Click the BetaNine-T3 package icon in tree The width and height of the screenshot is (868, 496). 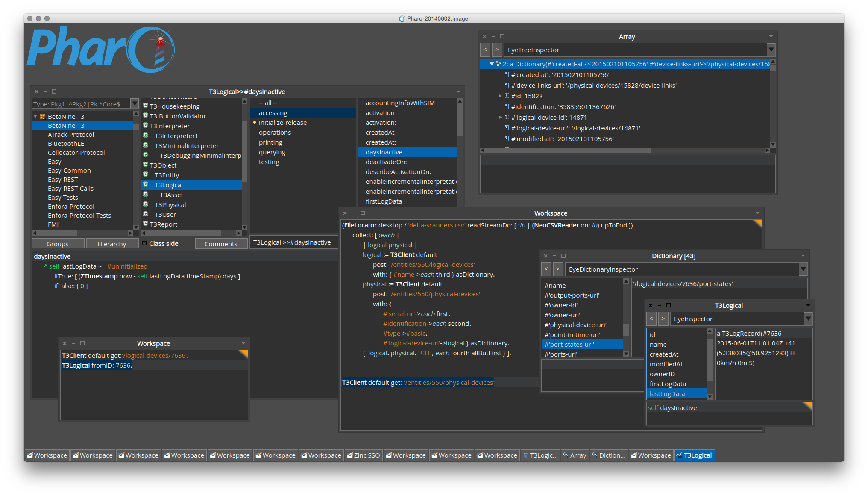(x=43, y=116)
